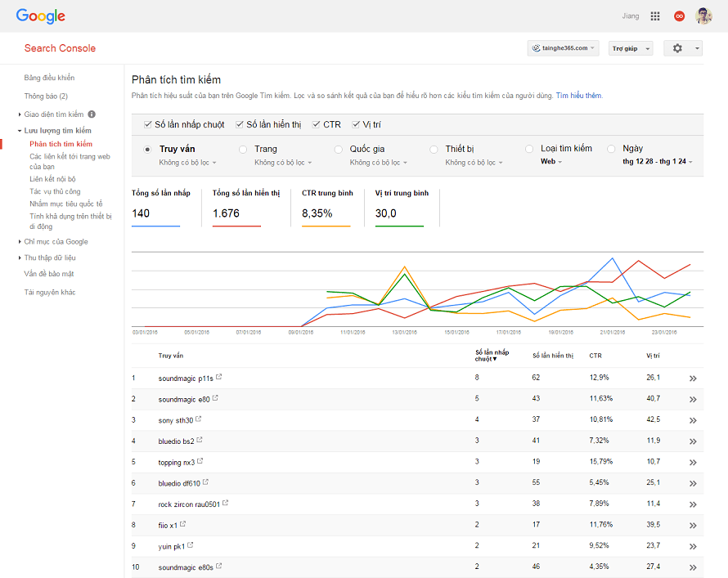Open external link icon for fiio x1
The width and height of the screenshot is (728, 578).
[x=183, y=524]
